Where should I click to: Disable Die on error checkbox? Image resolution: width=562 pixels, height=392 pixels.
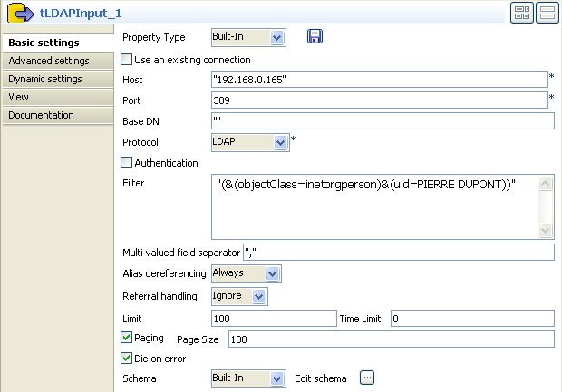point(127,359)
